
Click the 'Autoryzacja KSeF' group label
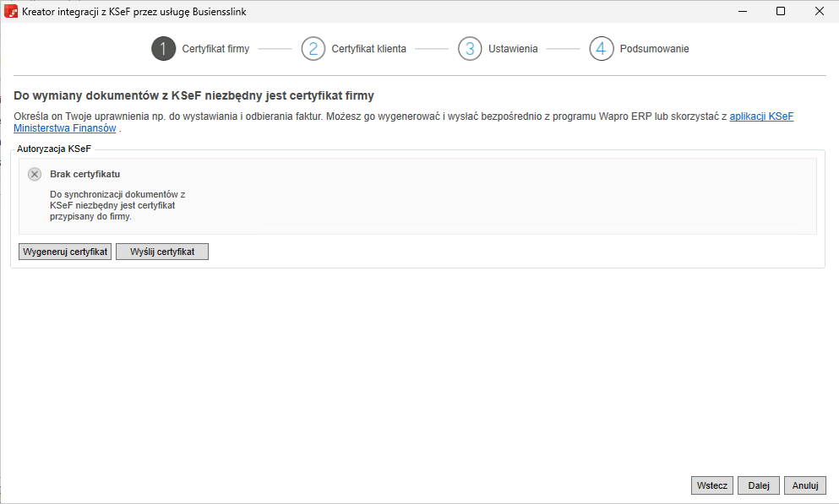[54, 149]
